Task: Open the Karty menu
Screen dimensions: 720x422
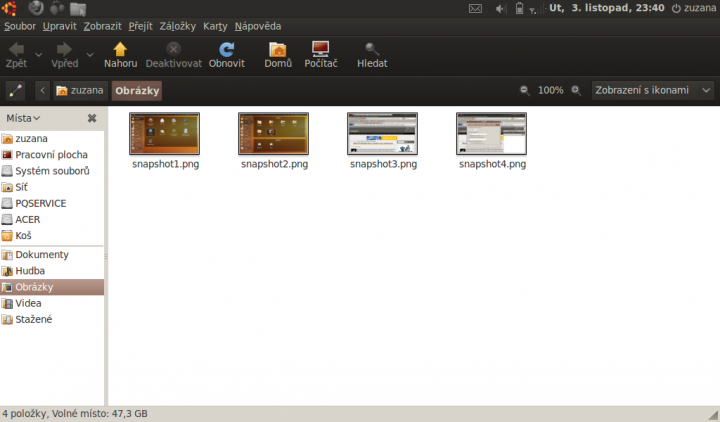Action: pos(215,26)
